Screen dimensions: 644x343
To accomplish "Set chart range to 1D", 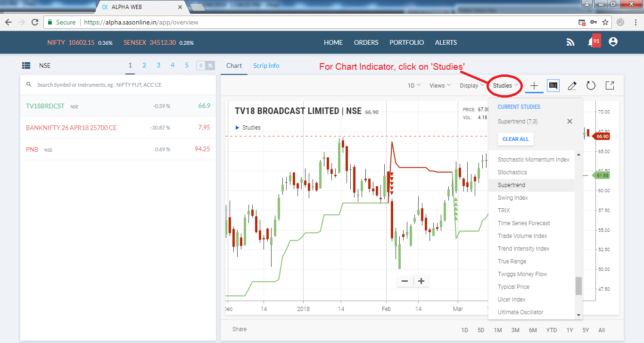I will [x=464, y=330].
